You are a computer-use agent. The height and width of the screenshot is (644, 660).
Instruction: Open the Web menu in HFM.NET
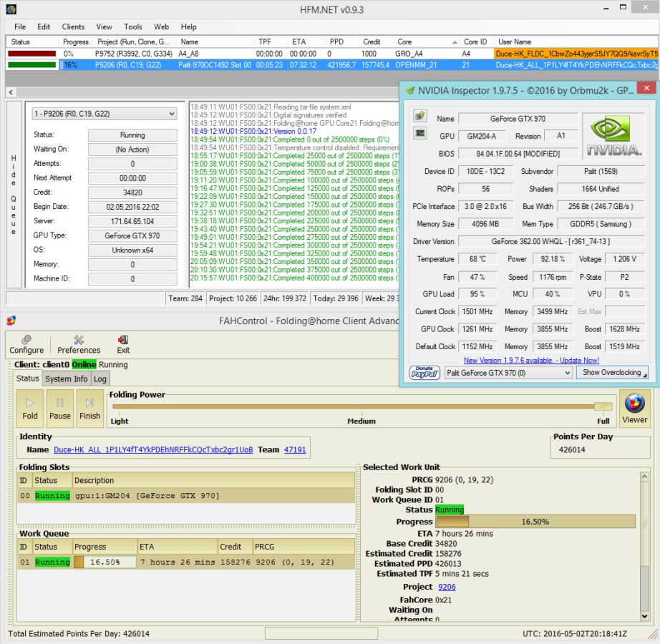tap(161, 27)
